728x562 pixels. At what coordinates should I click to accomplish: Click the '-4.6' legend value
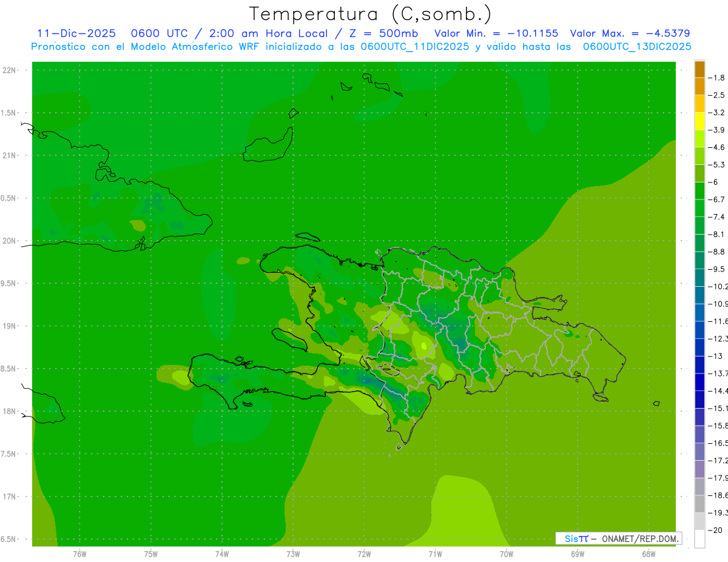click(x=717, y=147)
